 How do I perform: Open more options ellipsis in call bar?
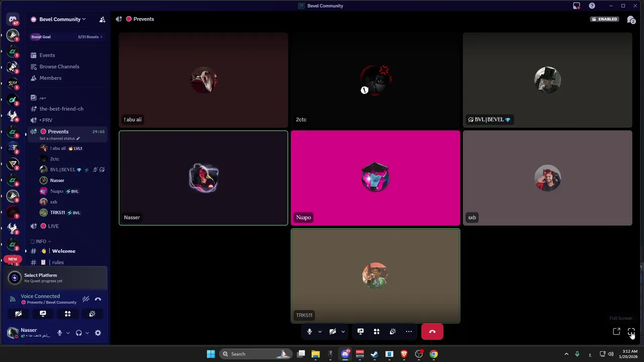click(409, 332)
